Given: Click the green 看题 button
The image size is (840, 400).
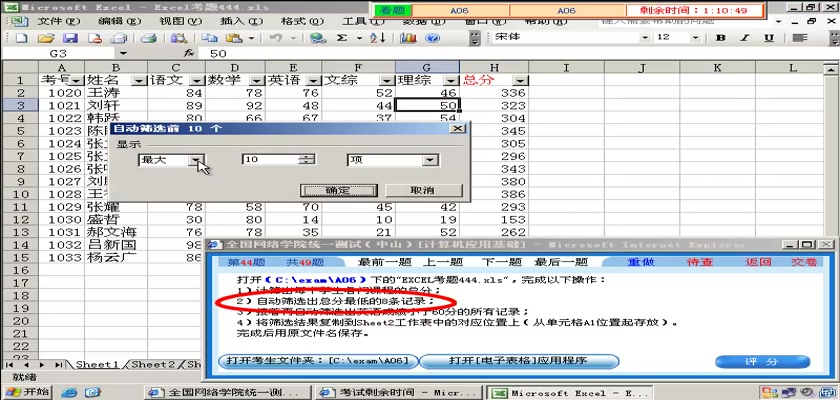Looking at the screenshot, I should pos(393,11).
